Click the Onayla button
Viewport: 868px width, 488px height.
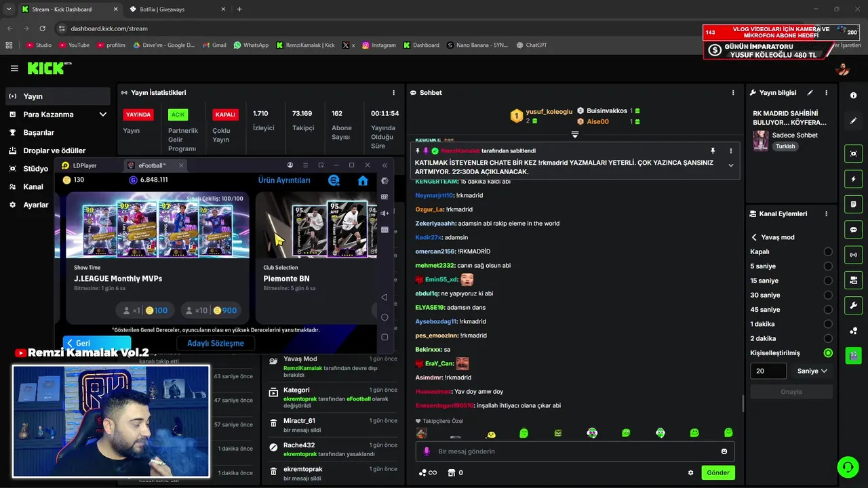coord(791,392)
